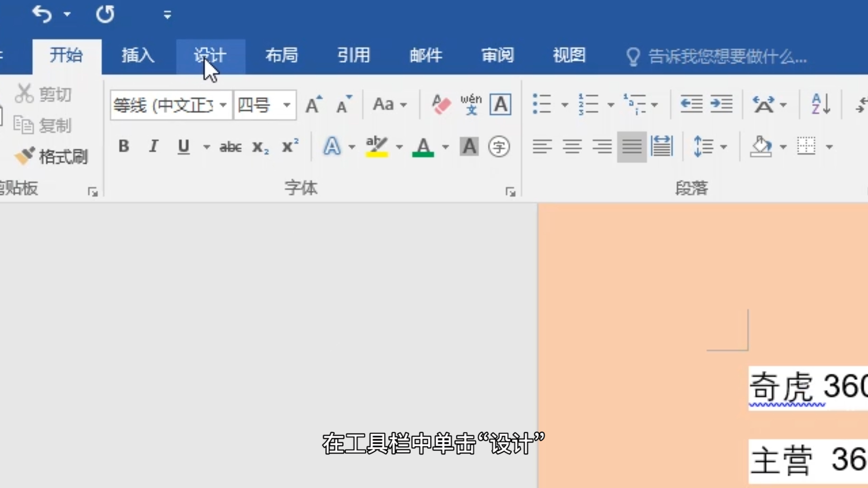Screen dimensions: 868x488
Task: Click the 剪切 button
Action: [43, 94]
